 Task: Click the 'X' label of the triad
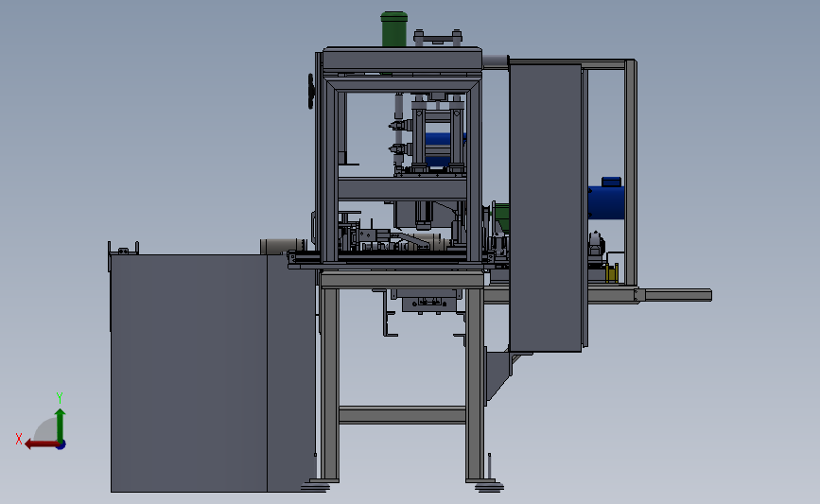(19, 439)
